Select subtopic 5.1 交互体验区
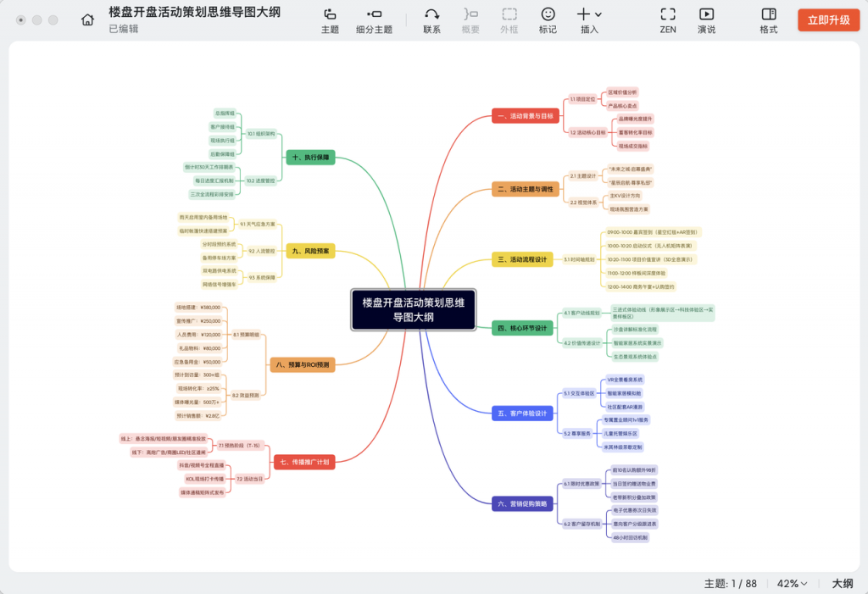Viewport: 868px width, 594px height. pos(579,394)
